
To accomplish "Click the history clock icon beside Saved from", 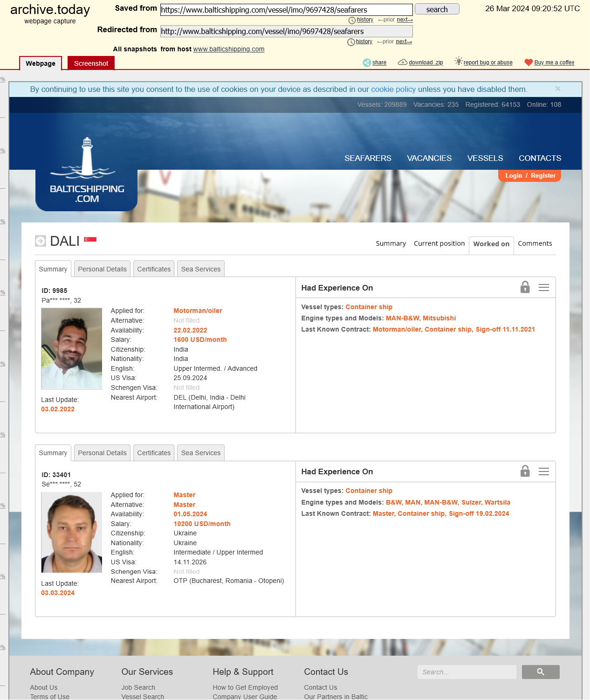I will tap(352, 20).
